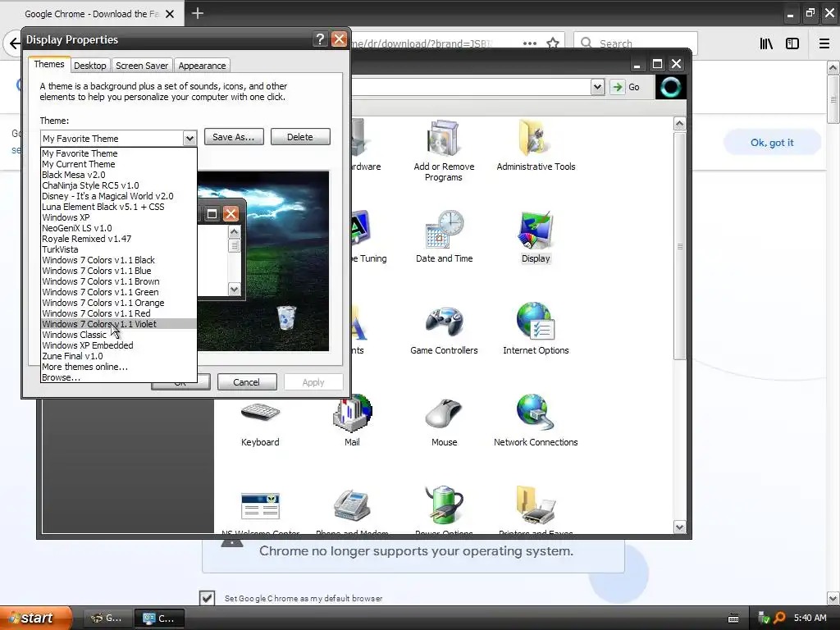Click the Delete theme button

pos(300,137)
